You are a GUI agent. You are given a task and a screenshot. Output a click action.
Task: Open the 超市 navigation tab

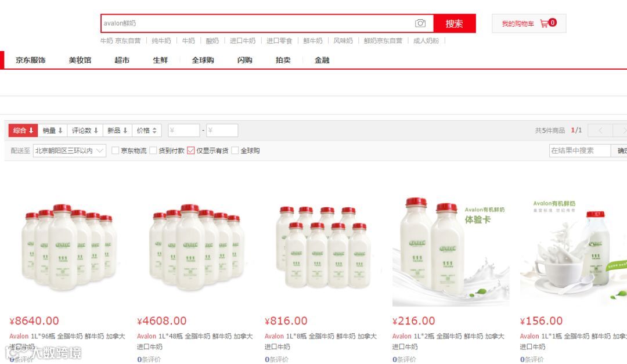pos(121,60)
